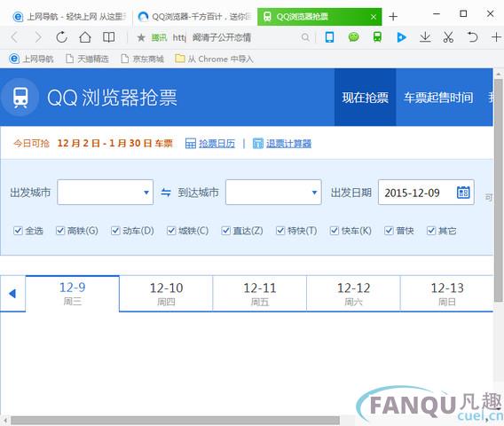504x426 pixels.
Task: Select the 现在抢票 navigation tab
Action: [x=366, y=98]
